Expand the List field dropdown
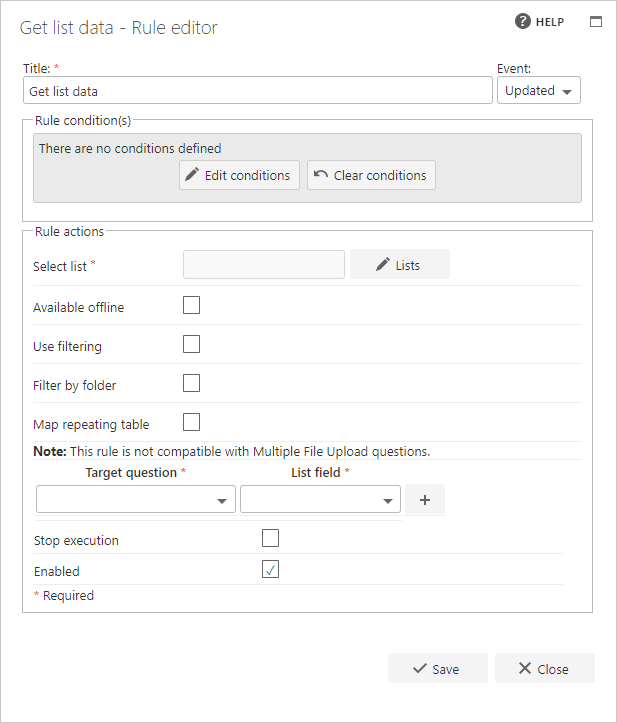 320,499
